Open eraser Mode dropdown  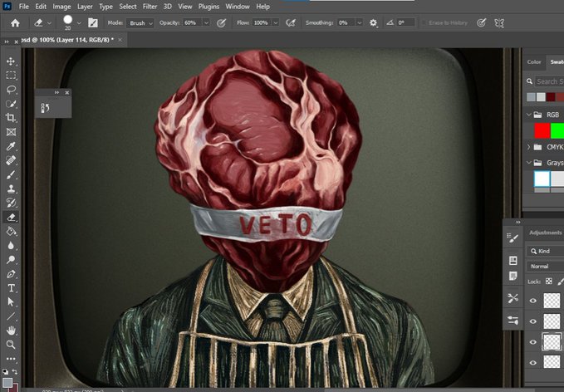[x=140, y=23]
